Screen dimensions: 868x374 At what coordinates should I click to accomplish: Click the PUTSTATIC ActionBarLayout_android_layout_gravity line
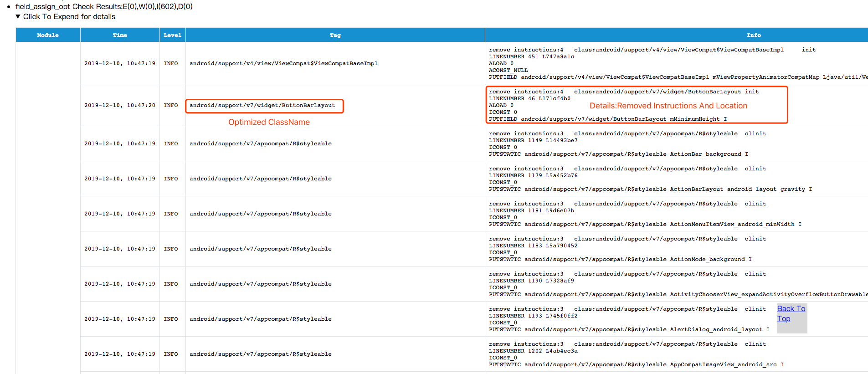650,189
